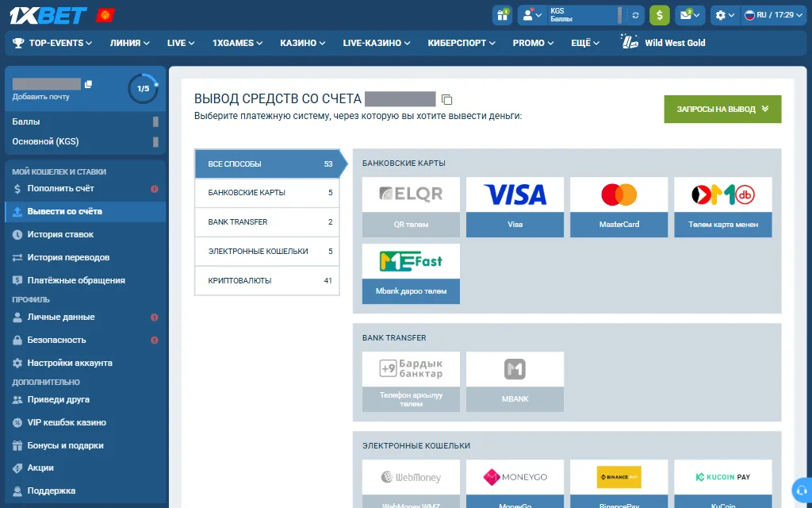
Task: Click the green dollar deposit button
Action: [x=659, y=15]
